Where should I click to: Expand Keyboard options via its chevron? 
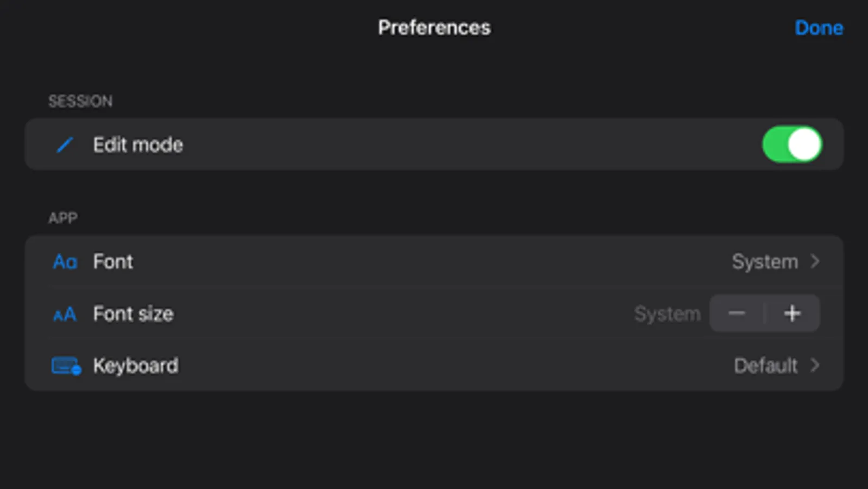(815, 365)
